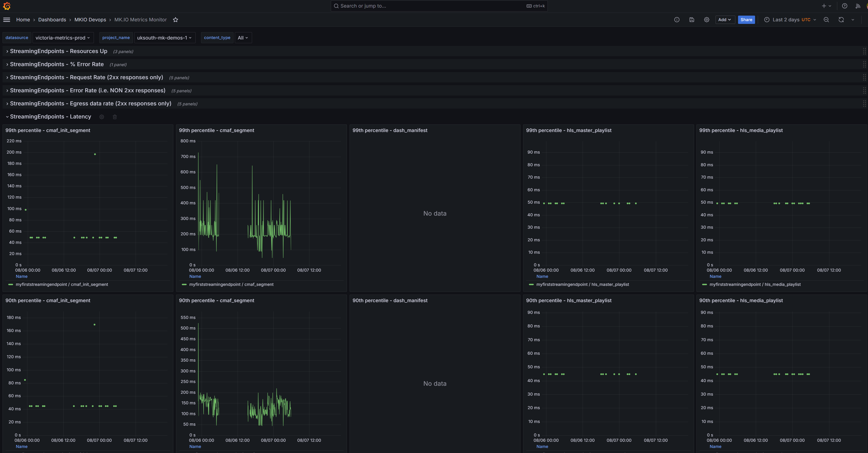
Task: Star the MK.IO Metrics Monitor dashboard
Action: pyautogui.click(x=176, y=20)
